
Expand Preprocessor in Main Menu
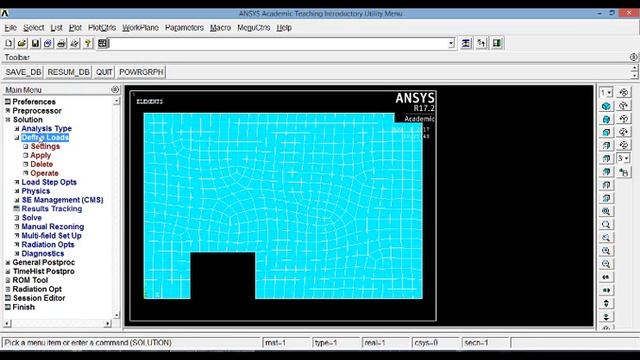pos(8,111)
